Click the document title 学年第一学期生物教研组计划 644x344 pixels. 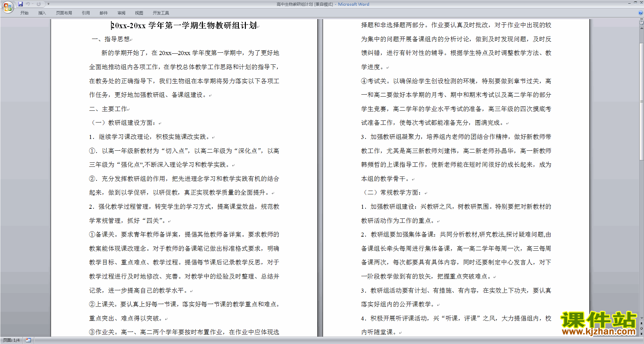tap(203, 26)
